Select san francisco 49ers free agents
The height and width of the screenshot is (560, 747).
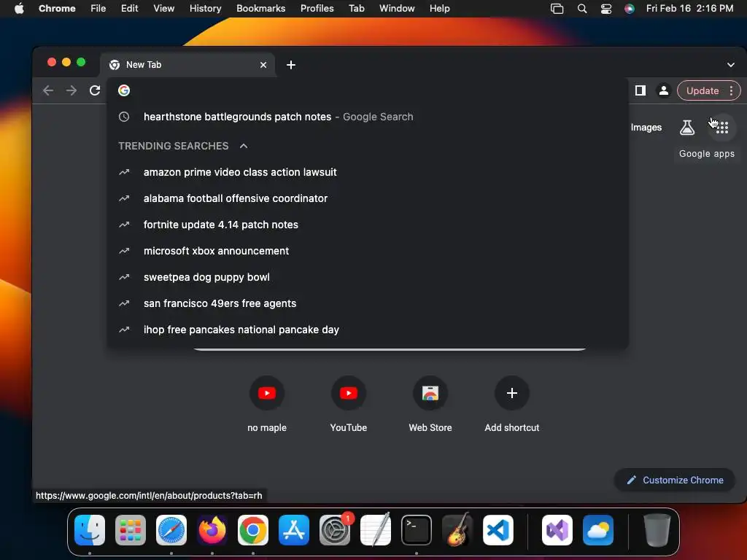click(368, 303)
